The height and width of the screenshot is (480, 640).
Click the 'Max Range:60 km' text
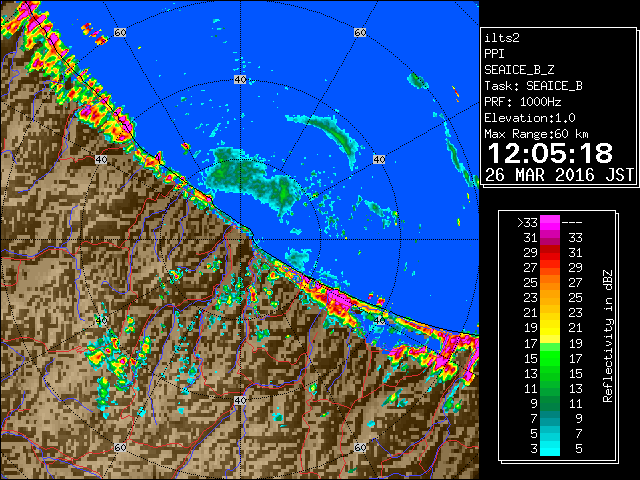(536, 134)
